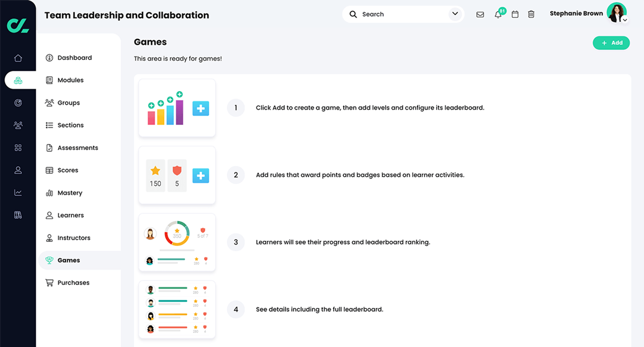Click the cubes icon in the dark sidebar

[18, 80]
